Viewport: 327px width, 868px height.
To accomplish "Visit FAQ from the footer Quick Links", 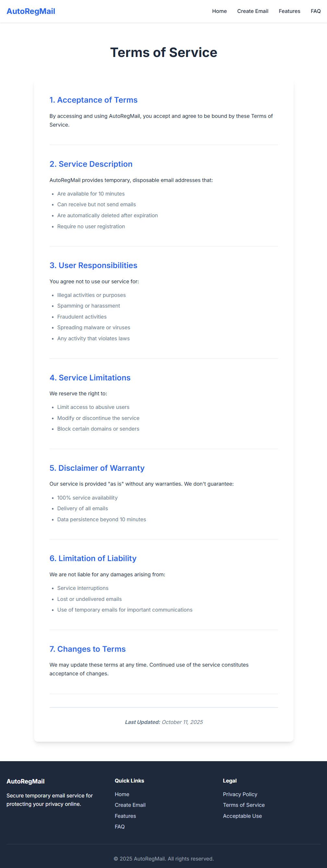I will [120, 827].
